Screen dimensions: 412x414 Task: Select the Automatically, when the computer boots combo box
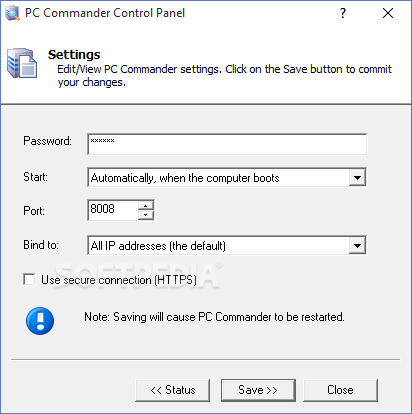(x=227, y=177)
